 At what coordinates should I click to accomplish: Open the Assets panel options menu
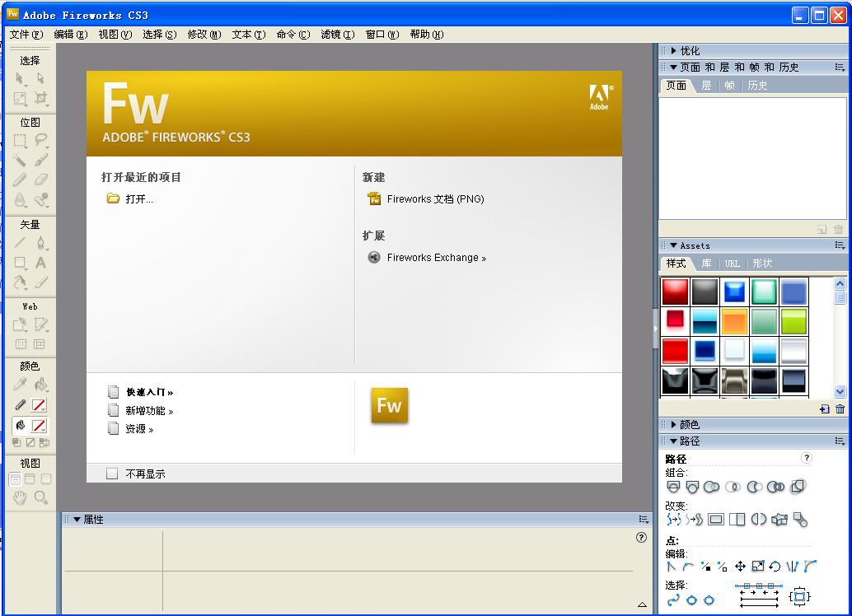click(x=840, y=245)
